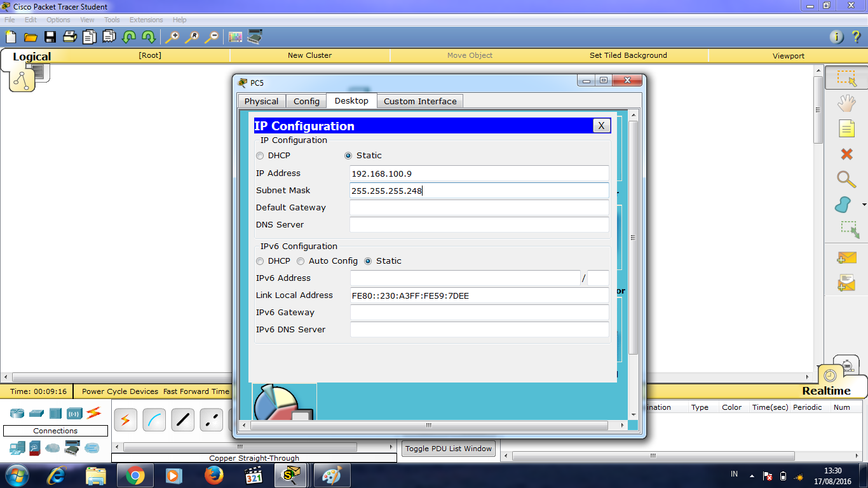Select the Hubs device category
The height and width of the screenshot is (488, 868).
(x=55, y=414)
